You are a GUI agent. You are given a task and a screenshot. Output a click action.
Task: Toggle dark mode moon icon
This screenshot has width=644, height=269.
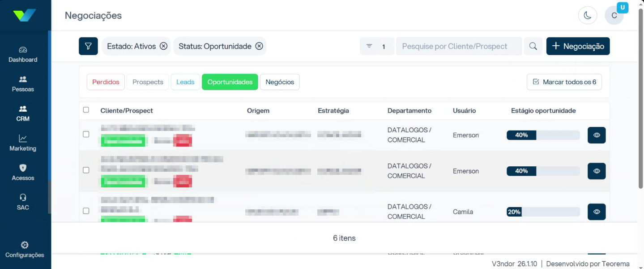point(588,15)
